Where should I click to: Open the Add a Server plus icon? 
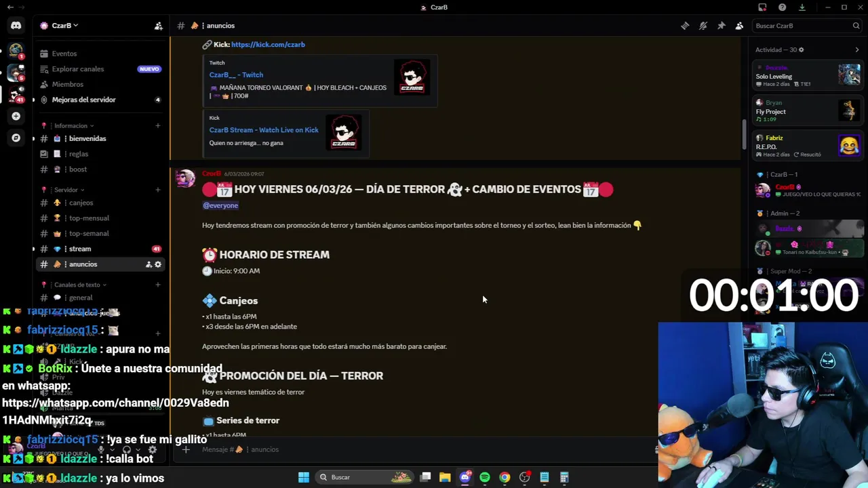(16, 116)
